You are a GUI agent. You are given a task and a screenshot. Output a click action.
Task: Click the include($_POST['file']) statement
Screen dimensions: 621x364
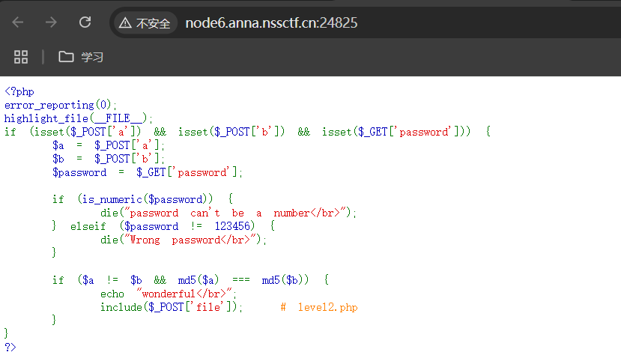171,307
